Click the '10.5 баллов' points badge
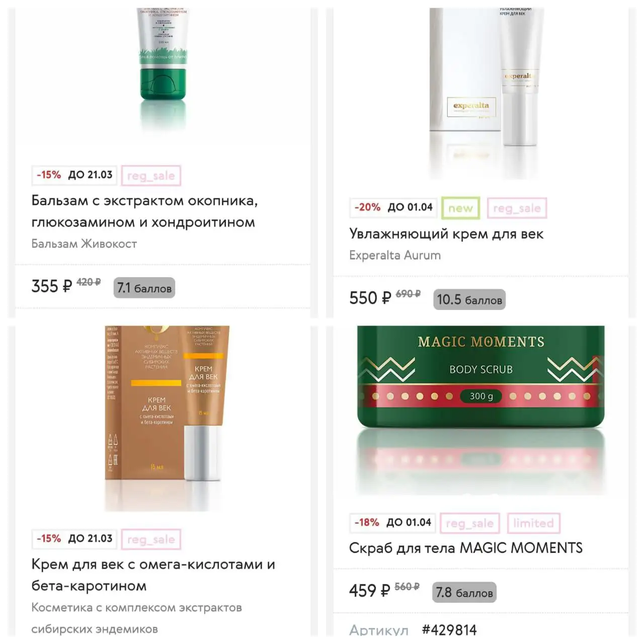 469,299
